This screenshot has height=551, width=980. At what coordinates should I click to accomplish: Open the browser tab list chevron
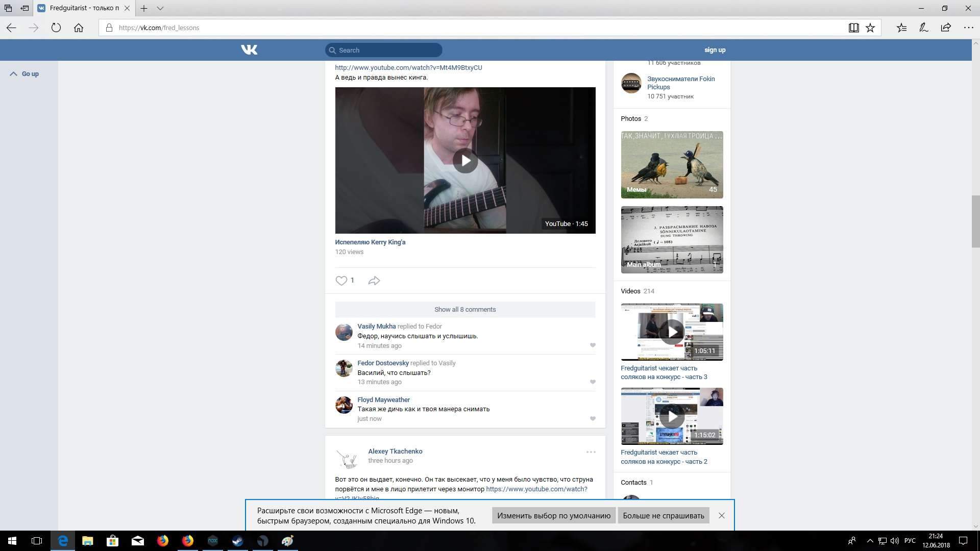pos(160,8)
